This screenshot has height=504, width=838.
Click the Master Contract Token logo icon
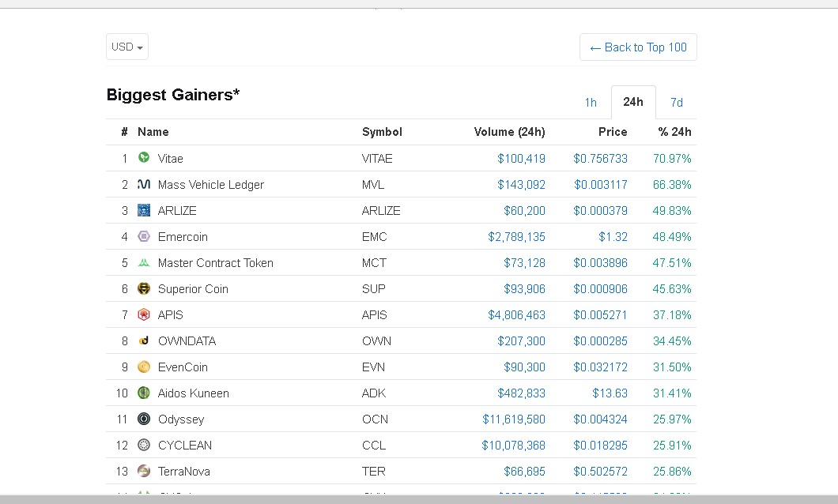[144, 262]
